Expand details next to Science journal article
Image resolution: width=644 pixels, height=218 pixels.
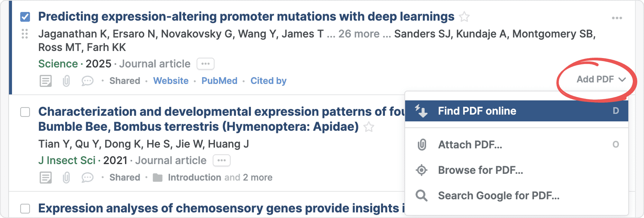pos(206,64)
